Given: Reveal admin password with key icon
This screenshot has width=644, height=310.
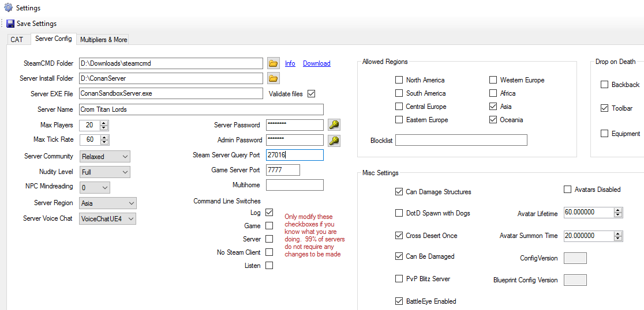Looking at the screenshot, I should 334,140.
